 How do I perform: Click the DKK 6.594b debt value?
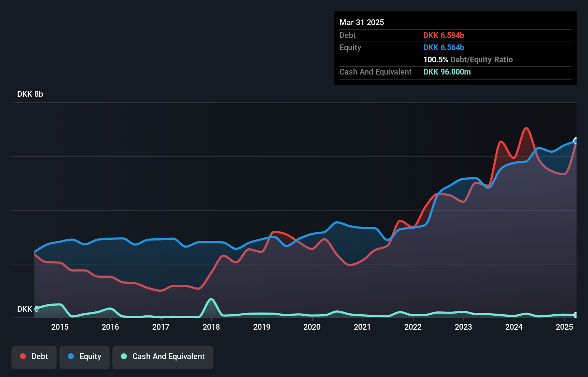point(444,35)
